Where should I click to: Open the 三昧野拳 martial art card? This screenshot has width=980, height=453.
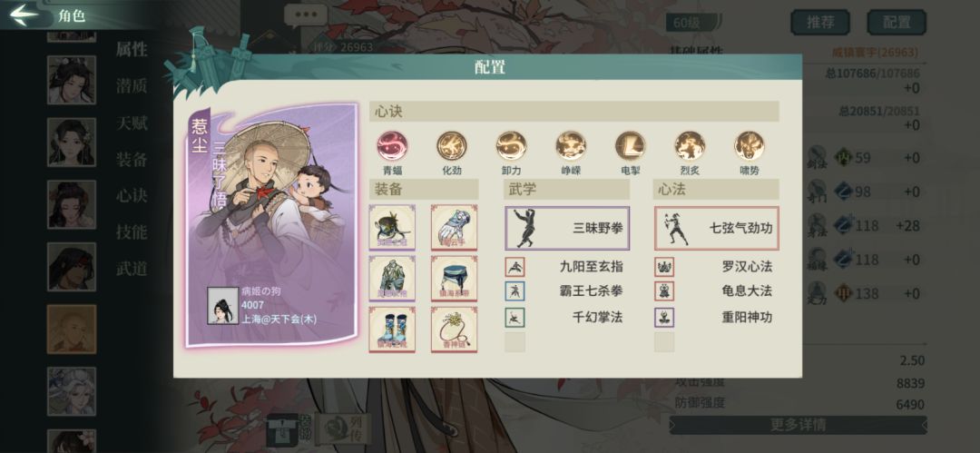pos(567,229)
